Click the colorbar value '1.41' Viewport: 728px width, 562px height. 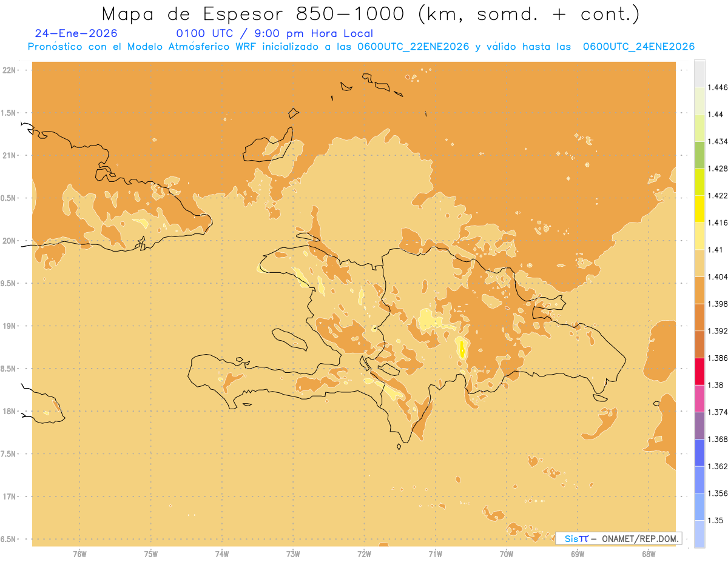716,249
